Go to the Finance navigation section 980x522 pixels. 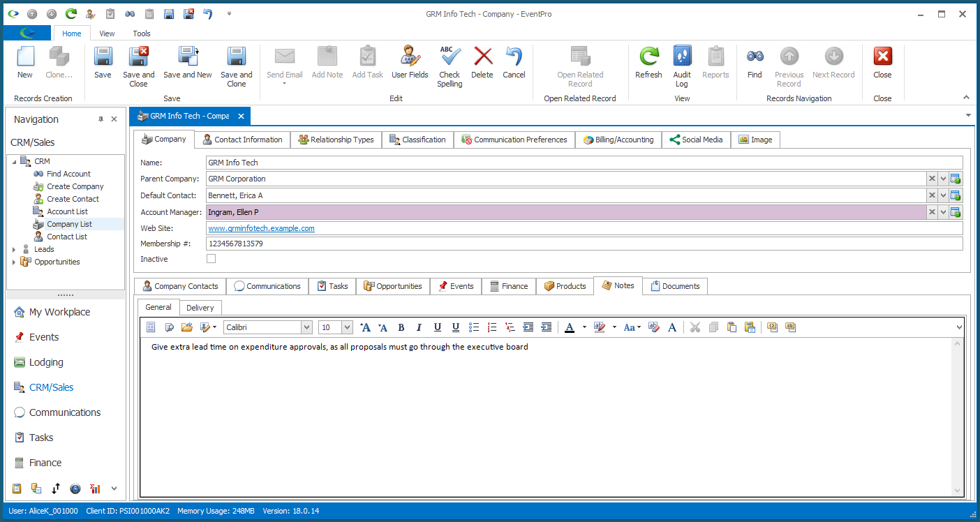point(45,463)
